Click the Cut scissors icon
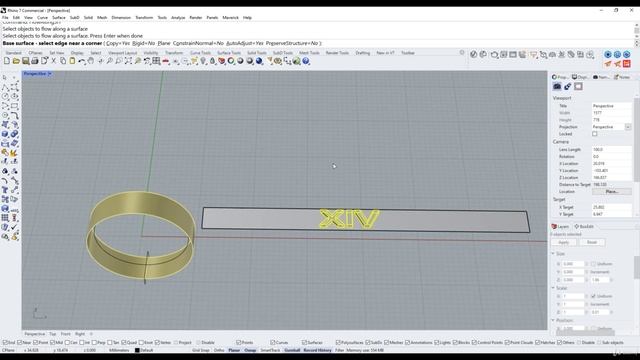Image resolution: width=640 pixels, height=360 pixels. coord(53,61)
